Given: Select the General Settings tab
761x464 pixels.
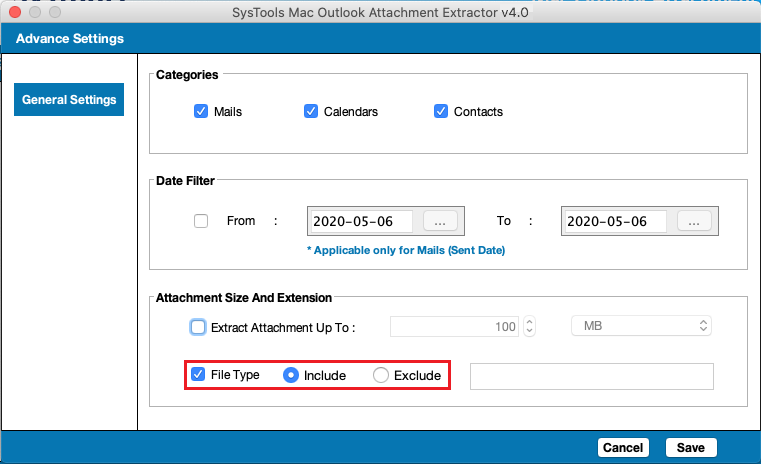Looking at the screenshot, I should [x=69, y=99].
